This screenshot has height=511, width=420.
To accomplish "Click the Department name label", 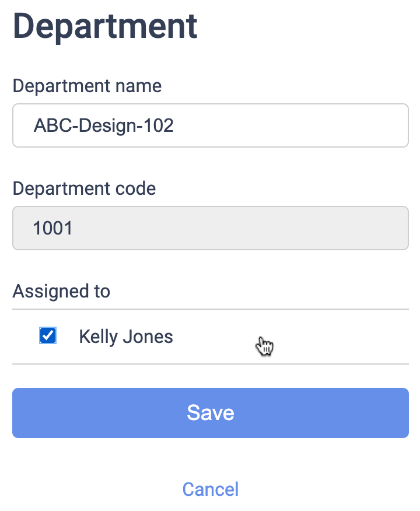I will click(86, 86).
